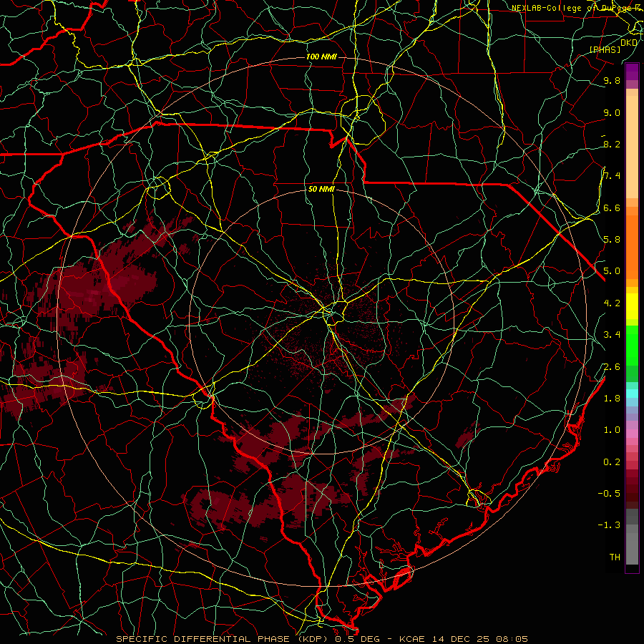Click the 1.8 value on the color scale
Viewport: 644px width, 644px height.
[612, 398]
